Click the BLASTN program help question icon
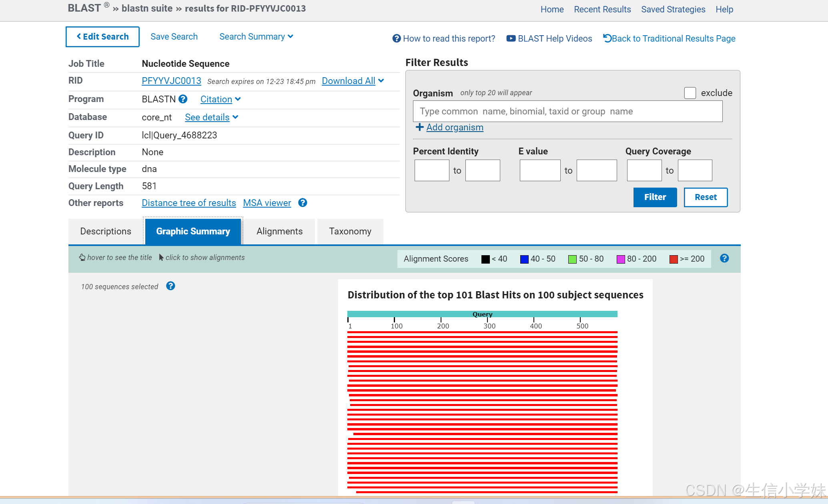 pos(183,99)
